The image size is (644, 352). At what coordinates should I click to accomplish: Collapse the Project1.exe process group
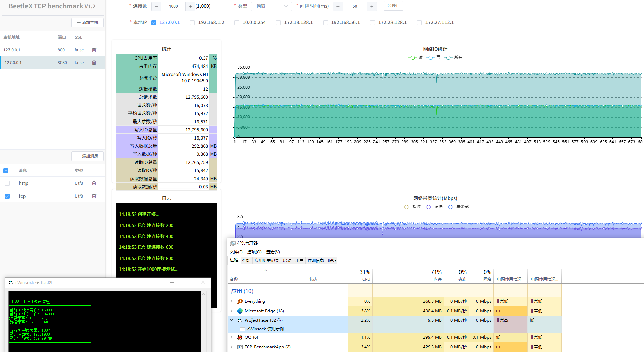point(232,320)
